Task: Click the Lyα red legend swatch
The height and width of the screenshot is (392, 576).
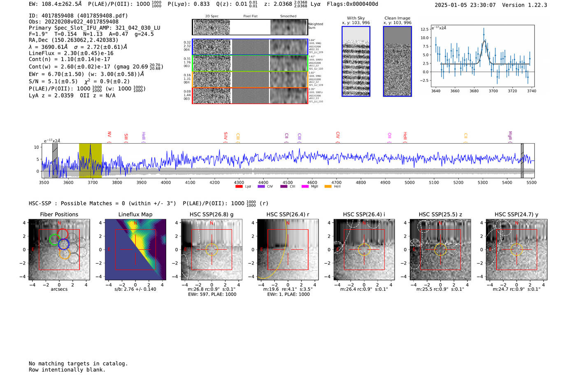Action: pos(239,186)
